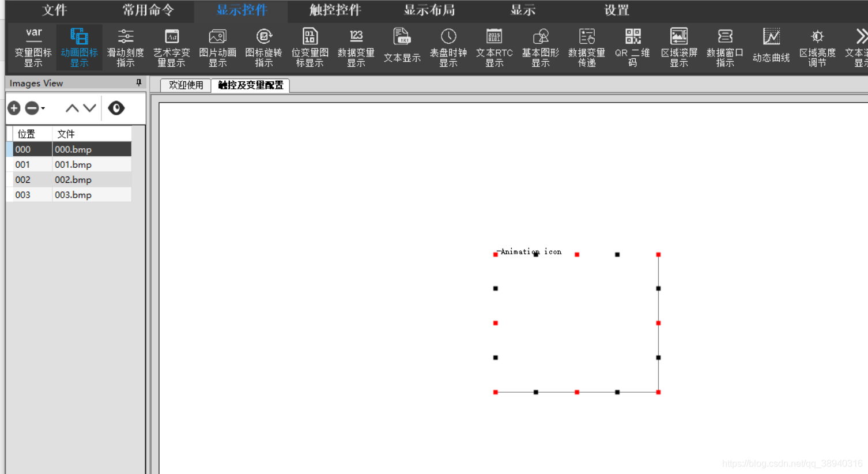Viewport: 868px width, 474px height.
Task: Click the right-middle red resize handle
Action: (658, 323)
